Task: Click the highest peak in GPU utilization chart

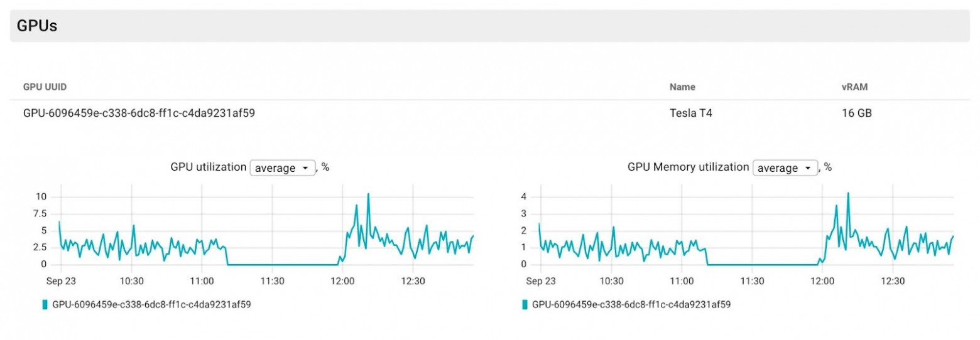Action: 368,194
